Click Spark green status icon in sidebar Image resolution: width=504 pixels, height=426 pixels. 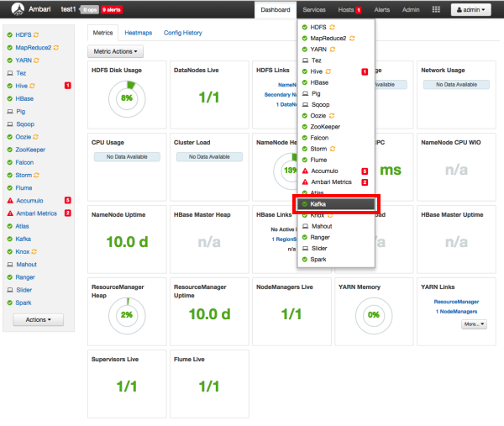point(9,302)
